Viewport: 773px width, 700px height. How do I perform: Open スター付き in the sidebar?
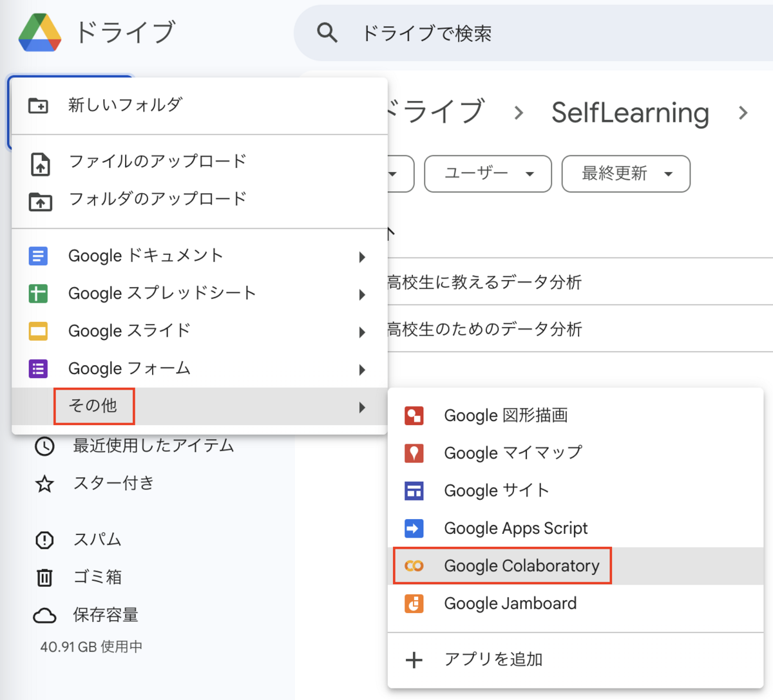[x=113, y=484]
